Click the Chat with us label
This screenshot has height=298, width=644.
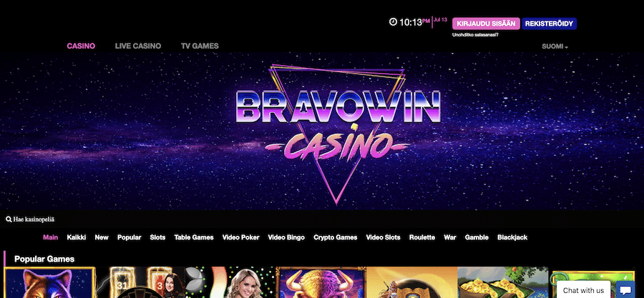pos(583,290)
